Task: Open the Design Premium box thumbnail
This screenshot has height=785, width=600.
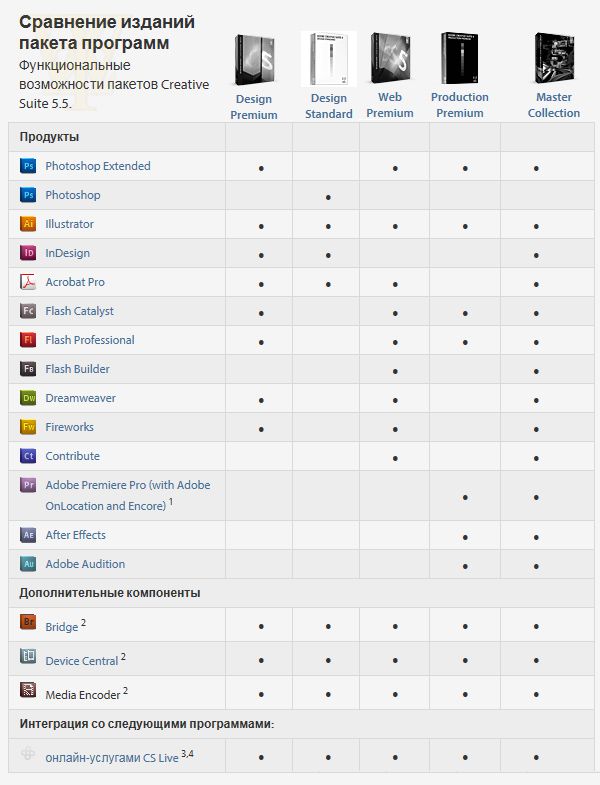Action: coord(255,60)
